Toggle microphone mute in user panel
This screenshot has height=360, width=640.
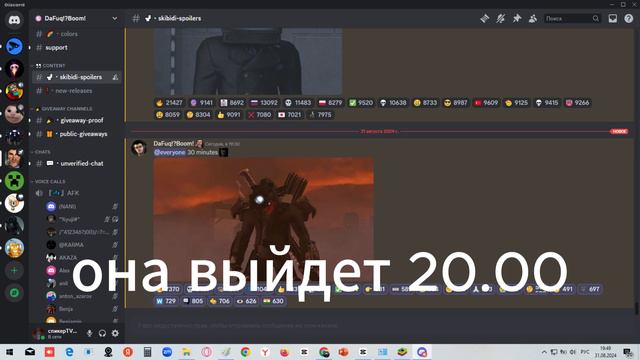(89, 333)
